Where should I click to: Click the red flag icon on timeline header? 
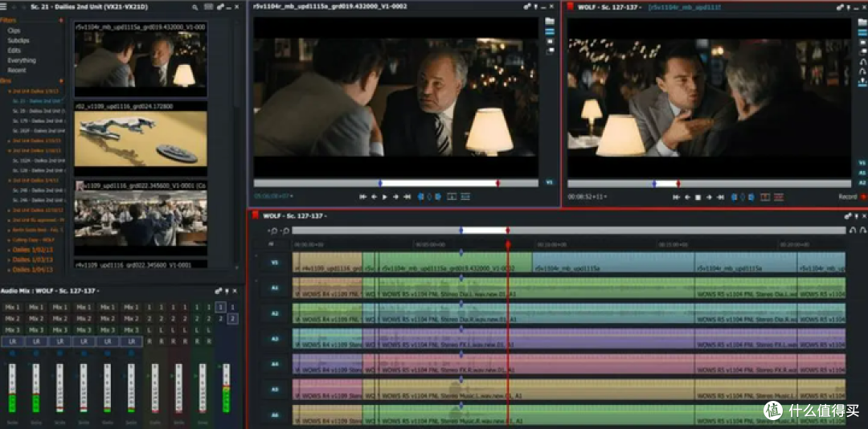click(x=256, y=215)
